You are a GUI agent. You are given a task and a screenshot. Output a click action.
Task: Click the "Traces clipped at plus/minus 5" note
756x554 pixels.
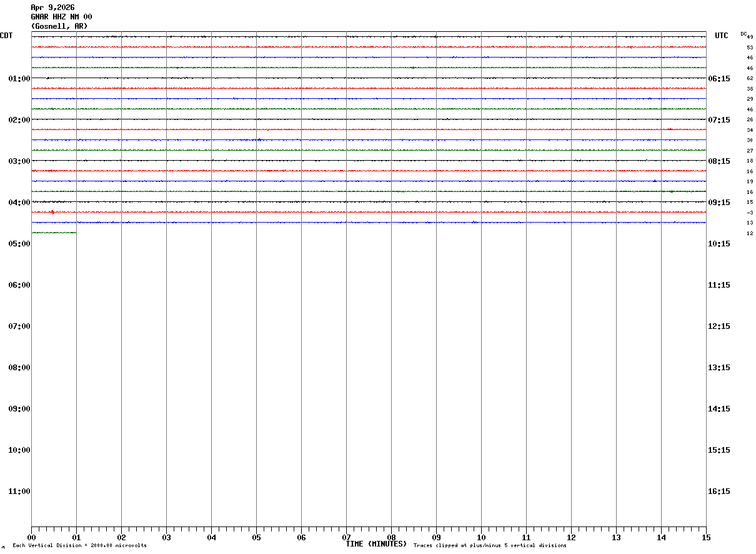click(x=490, y=546)
